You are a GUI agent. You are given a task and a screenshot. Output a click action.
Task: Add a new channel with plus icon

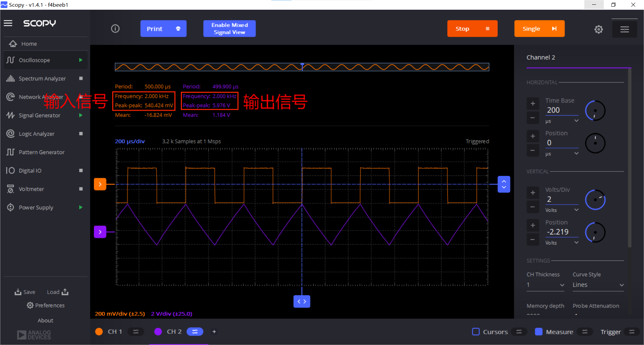point(214,332)
